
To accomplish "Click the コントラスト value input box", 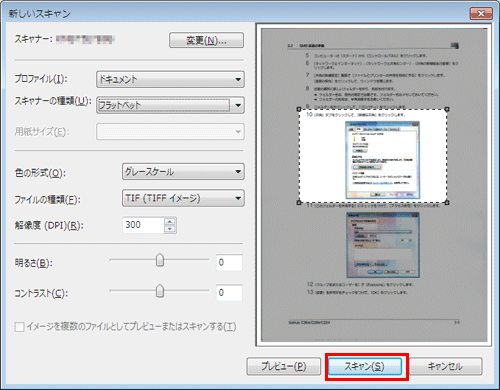I will tap(229, 293).
